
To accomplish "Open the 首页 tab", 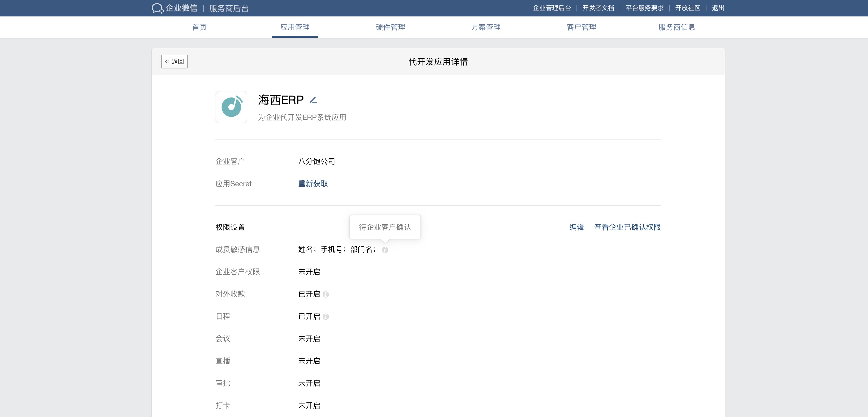I will tap(199, 27).
